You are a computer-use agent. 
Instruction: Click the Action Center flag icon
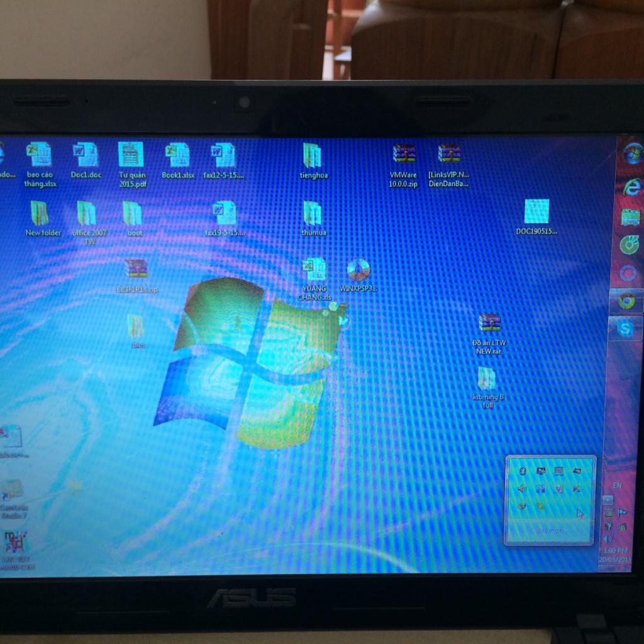click(x=622, y=512)
